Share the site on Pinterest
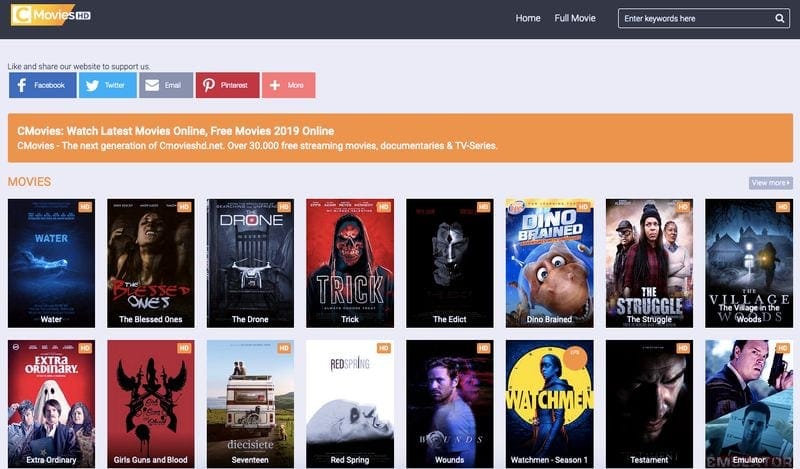 [x=227, y=85]
